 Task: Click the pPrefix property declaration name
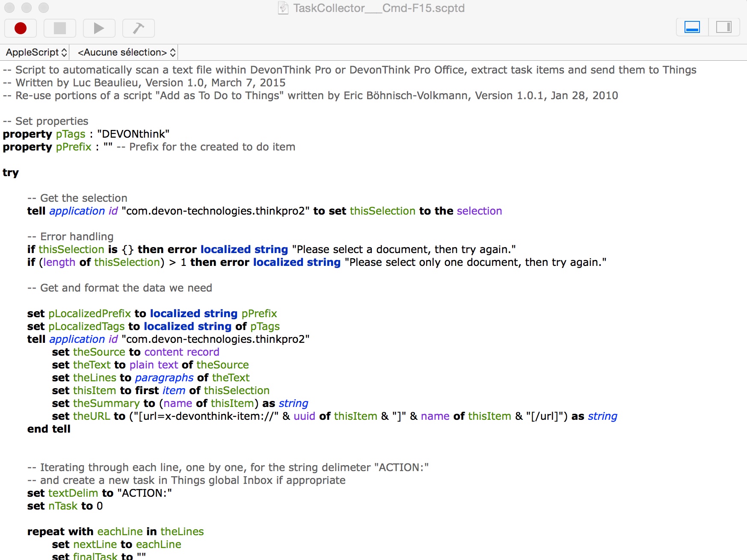(x=74, y=147)
